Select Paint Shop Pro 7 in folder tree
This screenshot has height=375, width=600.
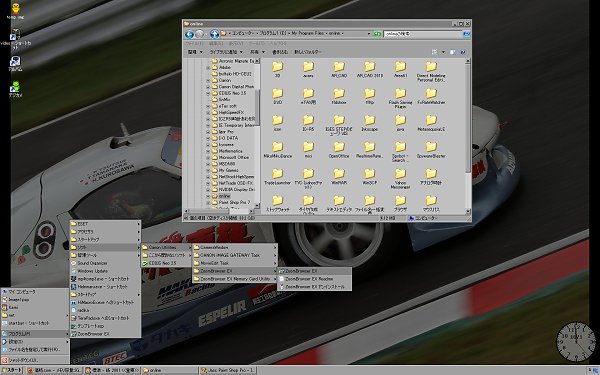(234, 202)
